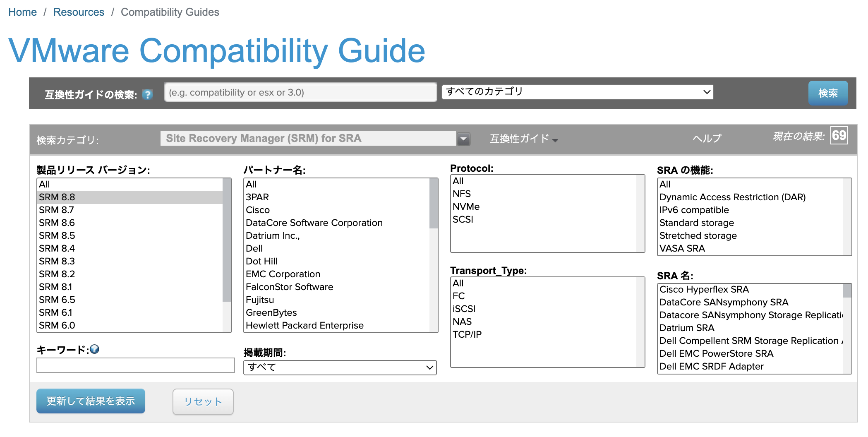Select Cisco Hyperflex SRA in SRA name list

pos(751,289)
